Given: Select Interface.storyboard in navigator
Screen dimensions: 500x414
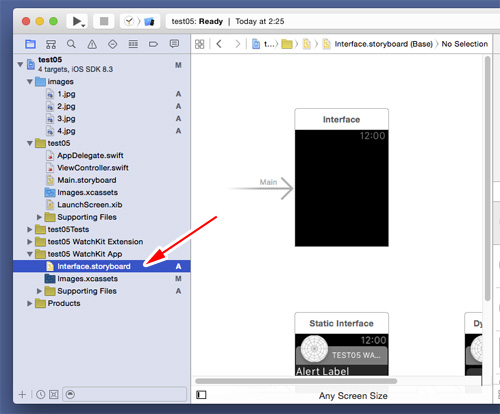Looking at the screenshot, I should coord(102,266).
